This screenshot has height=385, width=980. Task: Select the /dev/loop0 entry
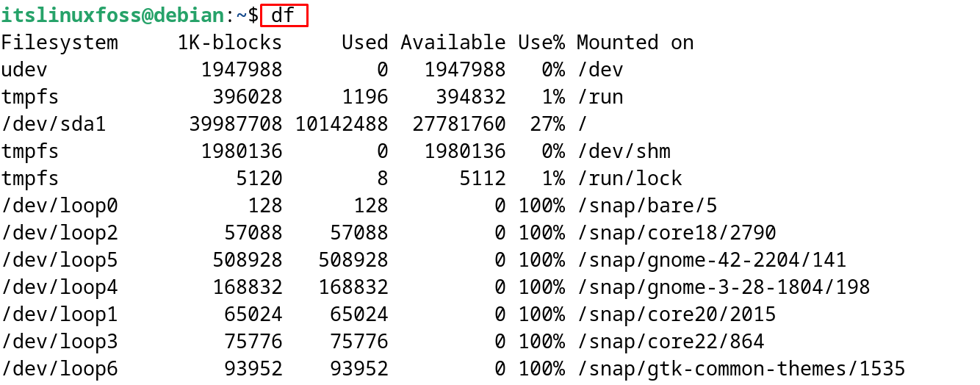(60, 206)
